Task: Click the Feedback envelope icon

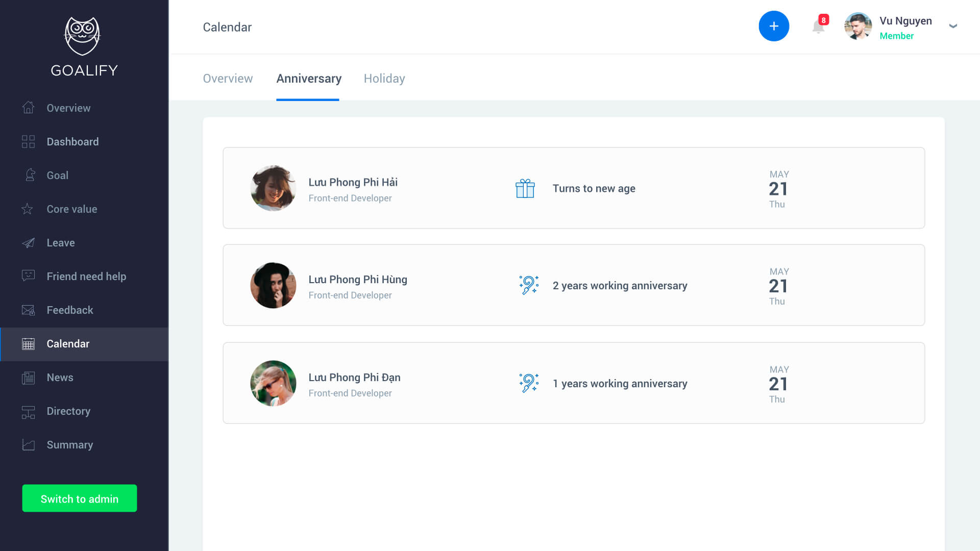Action: click(29, 310)
